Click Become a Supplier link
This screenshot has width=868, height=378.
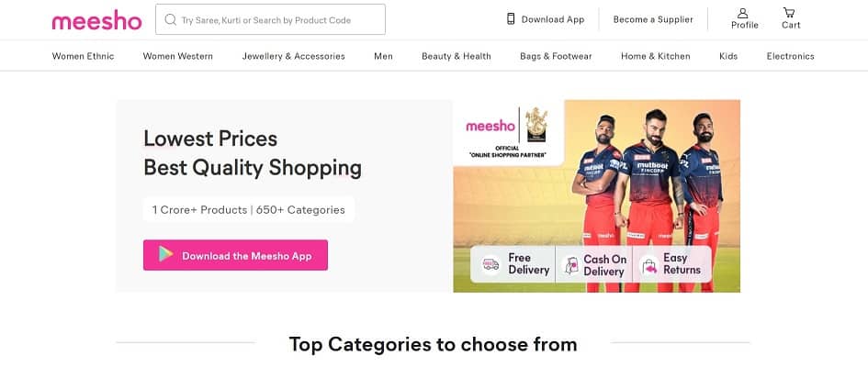[x=653, y=19]
